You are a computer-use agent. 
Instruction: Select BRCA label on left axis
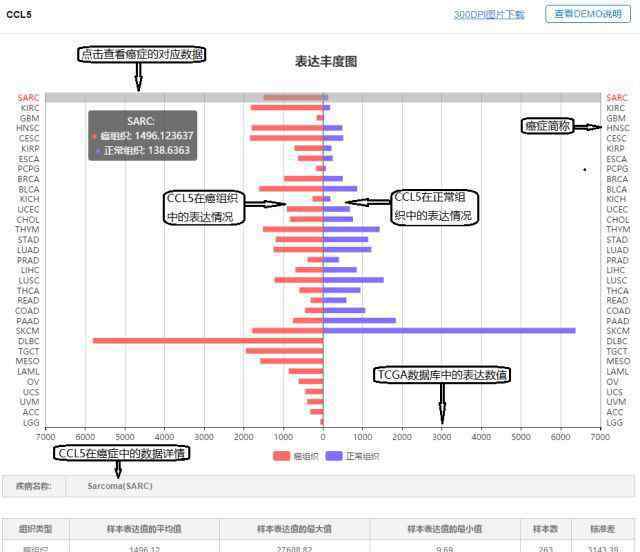coord(29,179)
